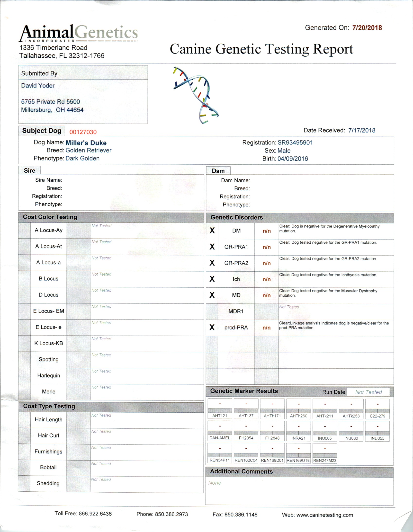Screen dimensions: 413x532
Task: Click the X mark beside GR-PRA2
Action: click(x=212, y=263)
